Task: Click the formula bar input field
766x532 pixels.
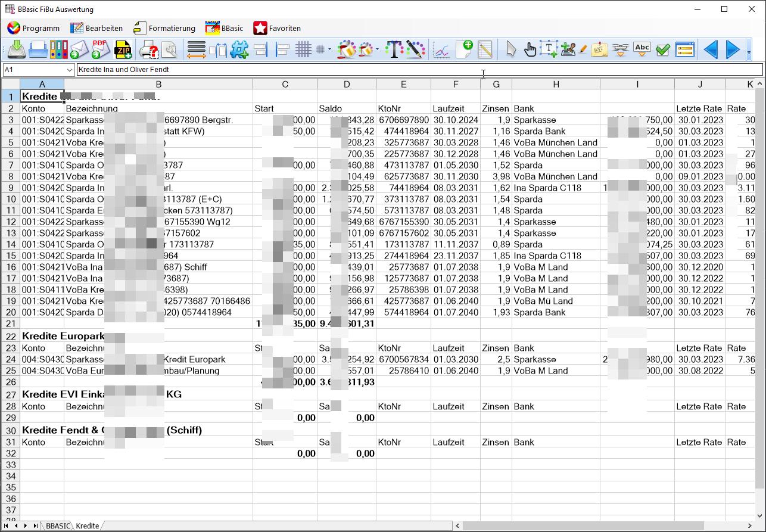Action: pyautogui.click(x=419, y=70)
